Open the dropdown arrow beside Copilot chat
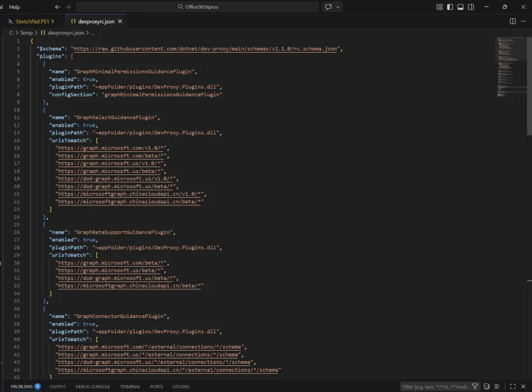 338,7
